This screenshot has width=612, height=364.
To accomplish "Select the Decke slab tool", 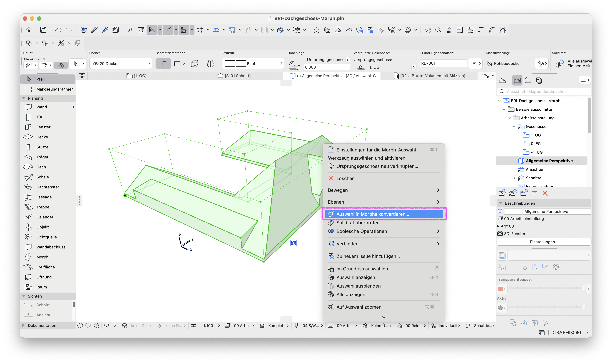I will [48, 137].
